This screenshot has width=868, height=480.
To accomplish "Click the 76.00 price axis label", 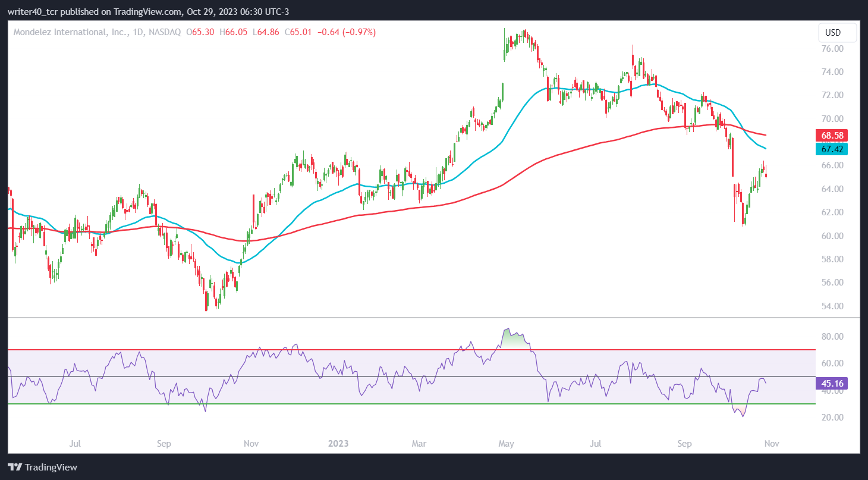I will [832, 48].
